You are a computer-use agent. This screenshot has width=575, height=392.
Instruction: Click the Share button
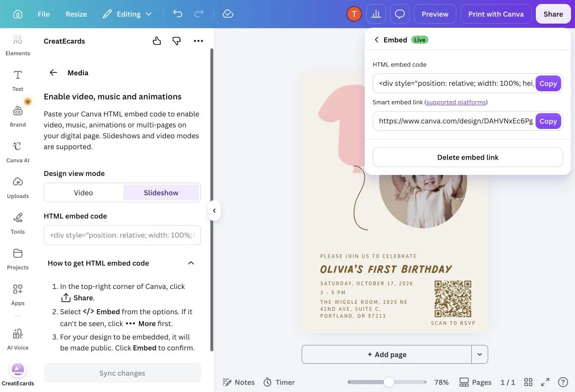tap(553, 14)
